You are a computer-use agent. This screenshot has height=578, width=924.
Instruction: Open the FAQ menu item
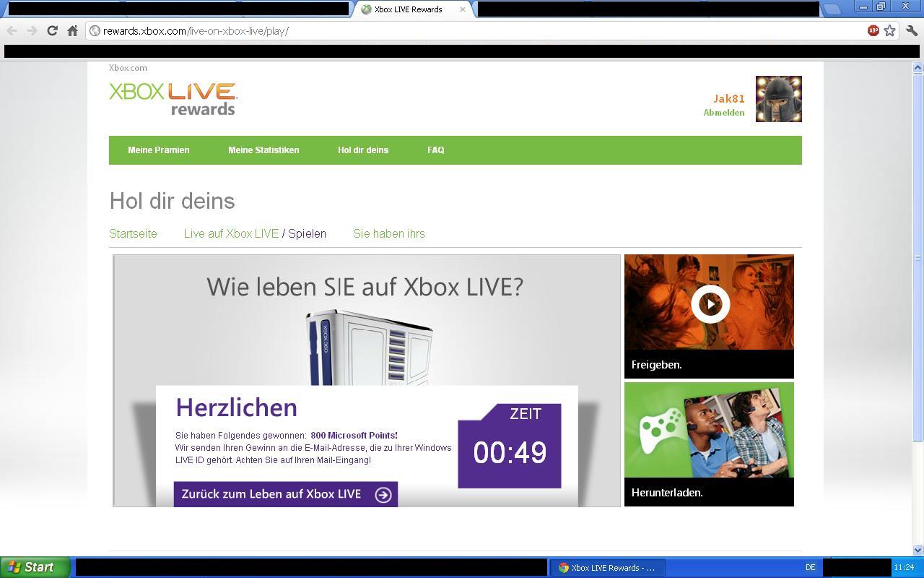pyautogui.click(x=435, y=150)
